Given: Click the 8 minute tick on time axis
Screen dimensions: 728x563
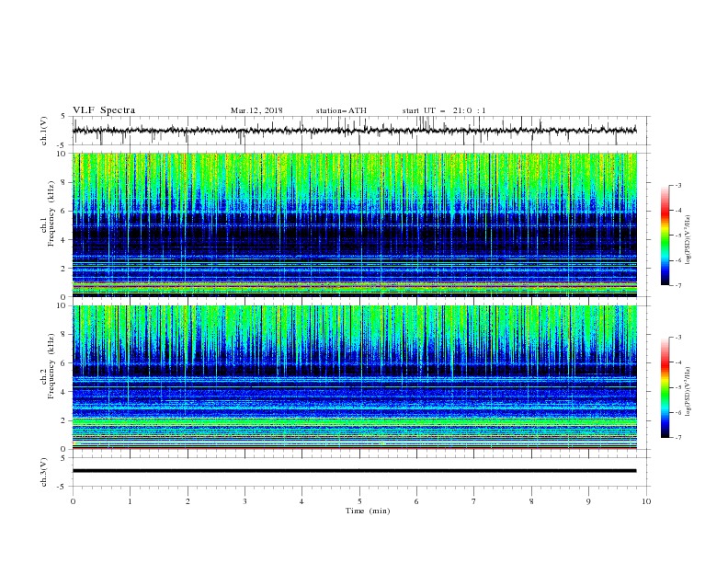Looking at the screenshot, I should [531, 501].
